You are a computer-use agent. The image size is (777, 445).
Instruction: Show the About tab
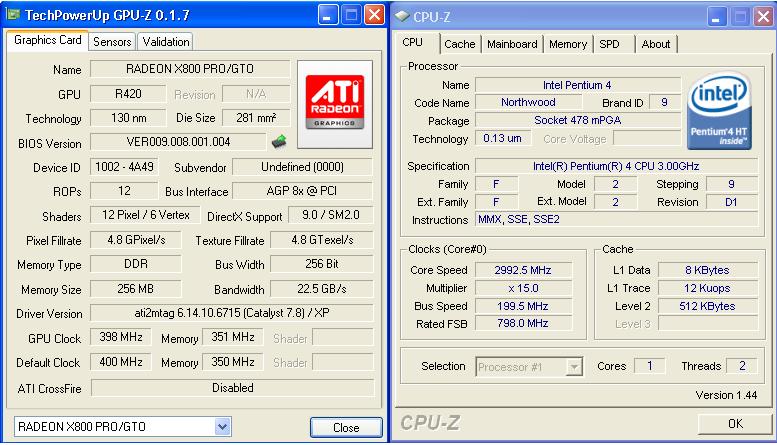(x=656, y=44)
